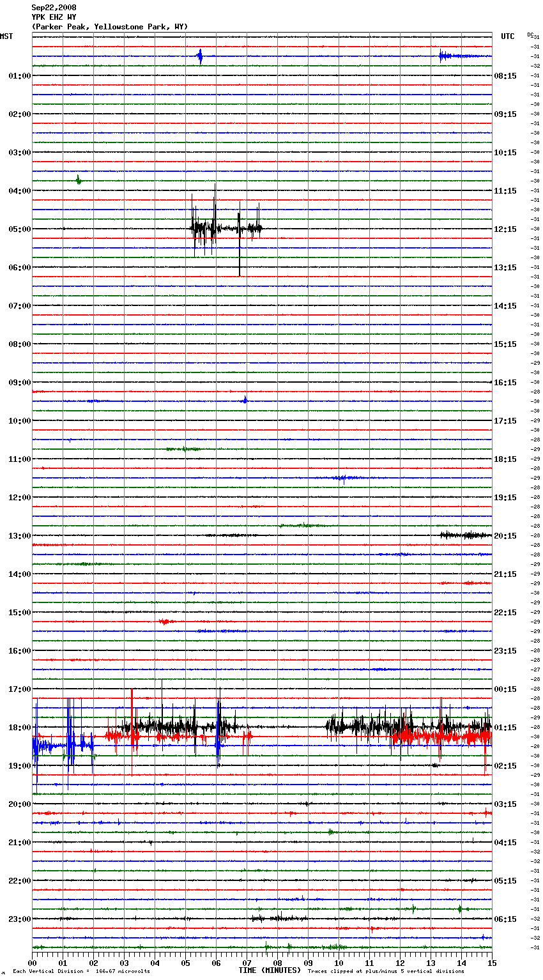Select minute tick label "10" on bottom axis

tap(339, 963)
